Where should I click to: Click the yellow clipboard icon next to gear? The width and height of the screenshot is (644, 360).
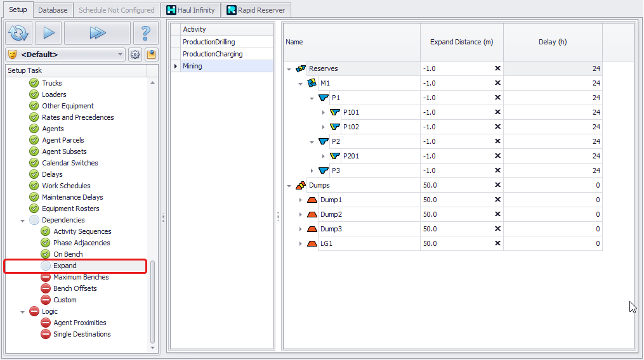(x=151, y=55)
